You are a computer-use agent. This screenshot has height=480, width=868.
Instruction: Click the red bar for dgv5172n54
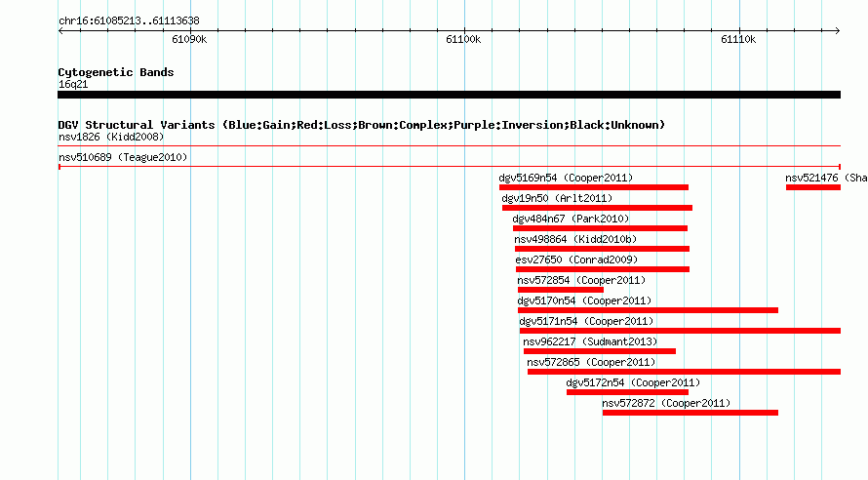tap(628, 392)
